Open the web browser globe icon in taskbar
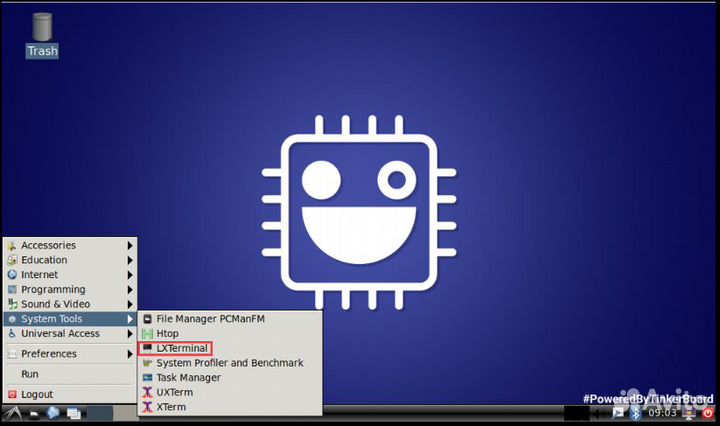The height and width of the screenshot is (426, 720). point(53,413)
